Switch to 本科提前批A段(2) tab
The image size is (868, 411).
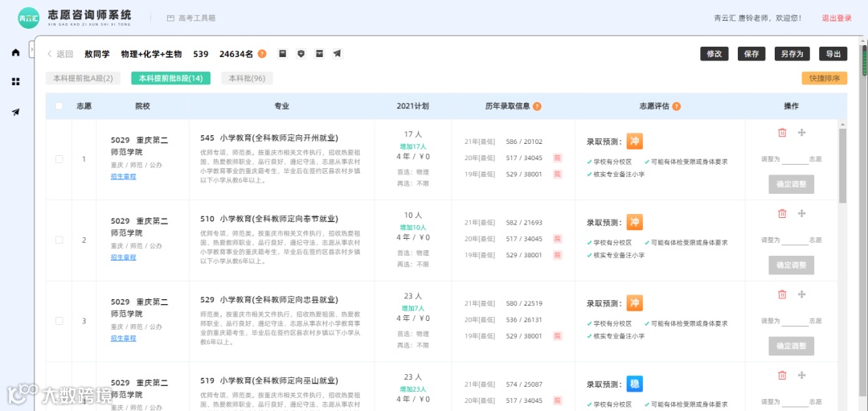click(83, 79)
